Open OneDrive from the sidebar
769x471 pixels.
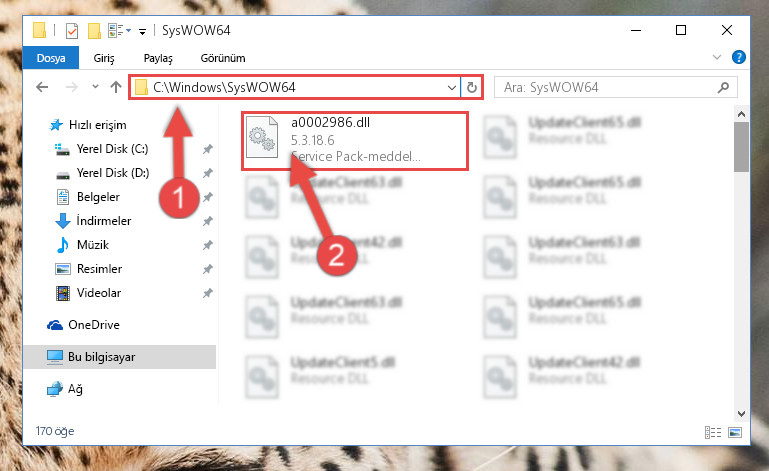pos(94,325)
